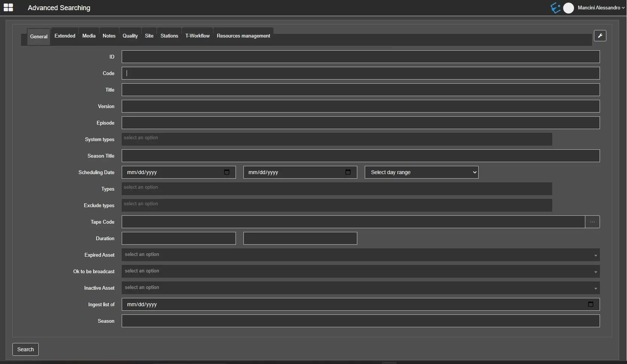This screenshot has height=364, width=627.
Task: Click the wrench settings icon
Action: point(600,36)
